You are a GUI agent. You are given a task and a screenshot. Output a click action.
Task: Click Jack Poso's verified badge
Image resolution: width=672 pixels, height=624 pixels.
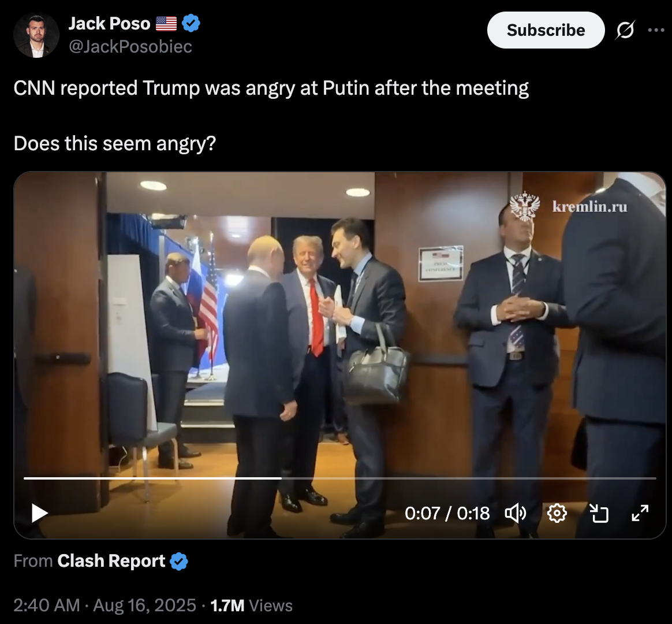(191, 23)
